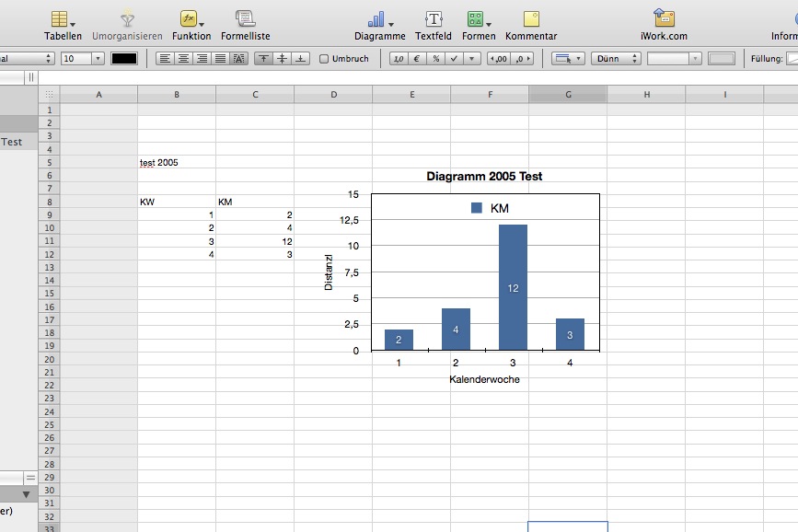Click the Funktion fx icon

[190, 20]
